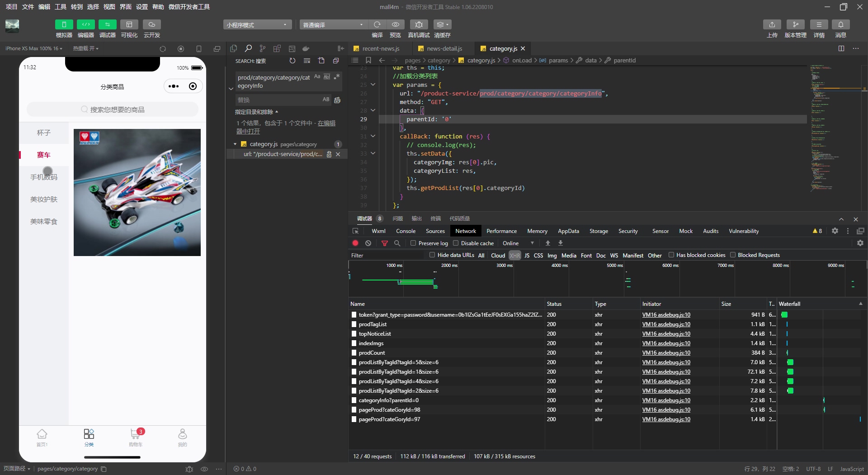Image resolution: width=868 pixels, height=475 pixels.
Task: Switch to recent-news.js tab
Action: pyautogui.click(x=380, y=48)
